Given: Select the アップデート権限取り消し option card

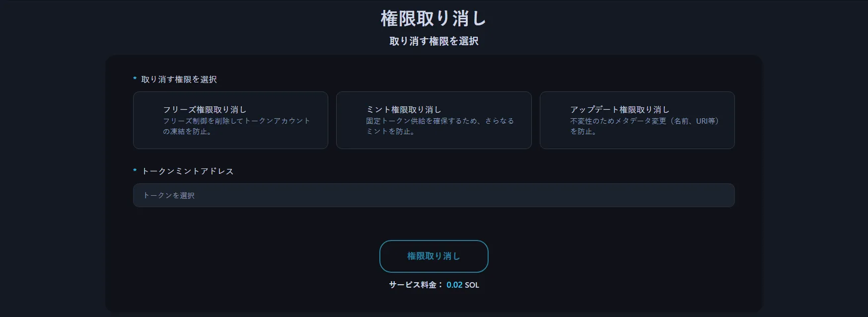Looking at the screenshot, I should (x=637, y=120).
